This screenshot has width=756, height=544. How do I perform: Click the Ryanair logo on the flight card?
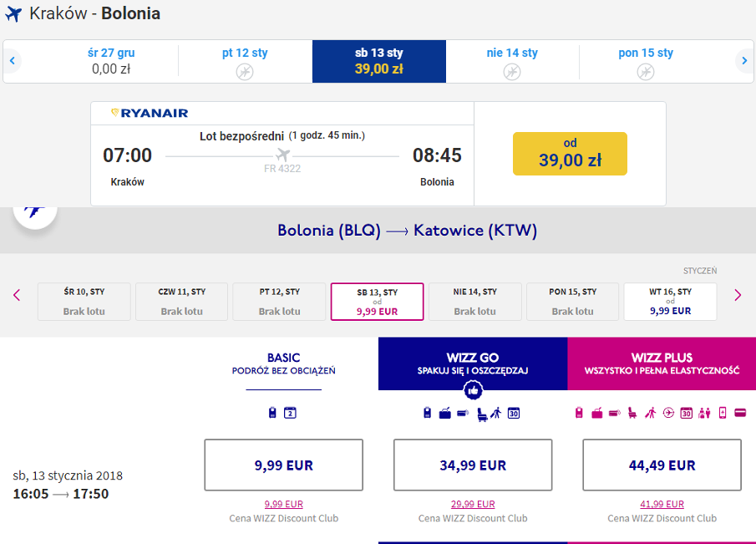pos(150,113)
